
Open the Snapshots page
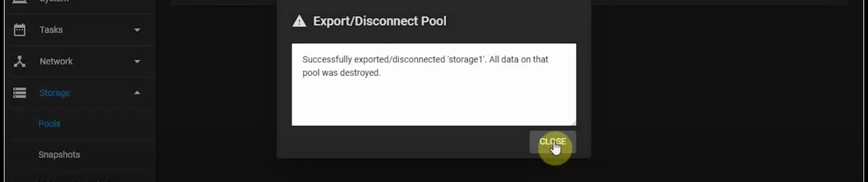[x=59, y=155]
